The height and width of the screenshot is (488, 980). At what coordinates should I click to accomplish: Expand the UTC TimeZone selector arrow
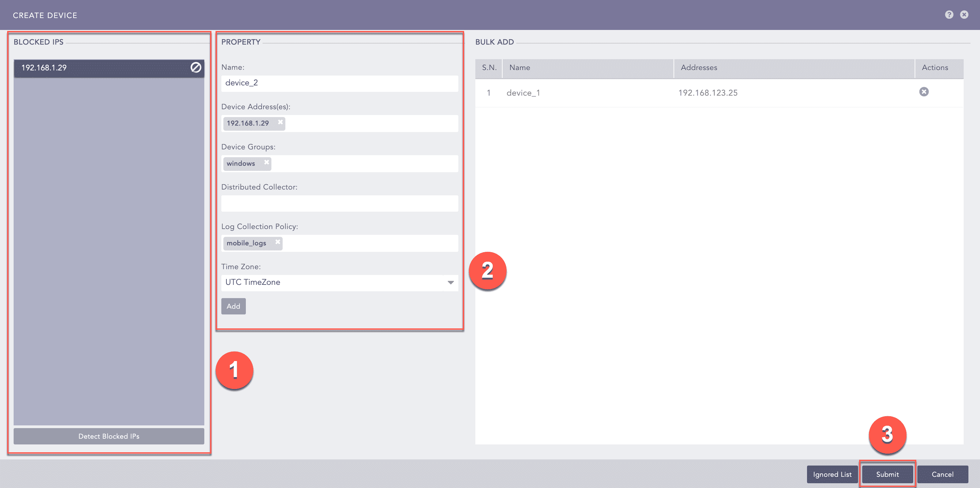pyautogui.click(x=451, y=282)
